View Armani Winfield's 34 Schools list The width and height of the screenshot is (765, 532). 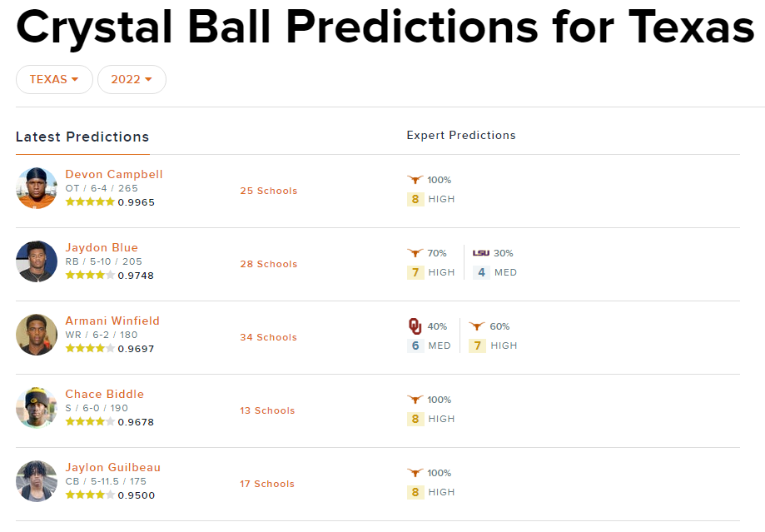click(268, 337)
